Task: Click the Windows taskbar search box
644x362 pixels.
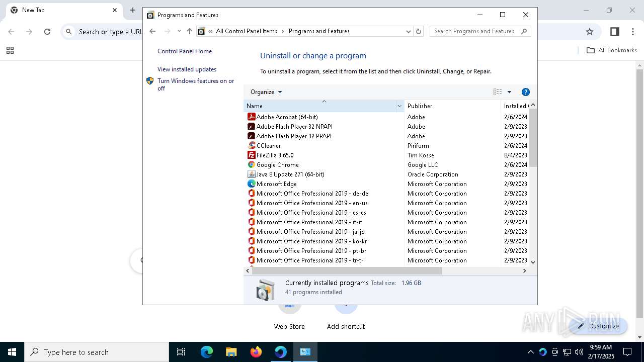Action: pos(97,352)
